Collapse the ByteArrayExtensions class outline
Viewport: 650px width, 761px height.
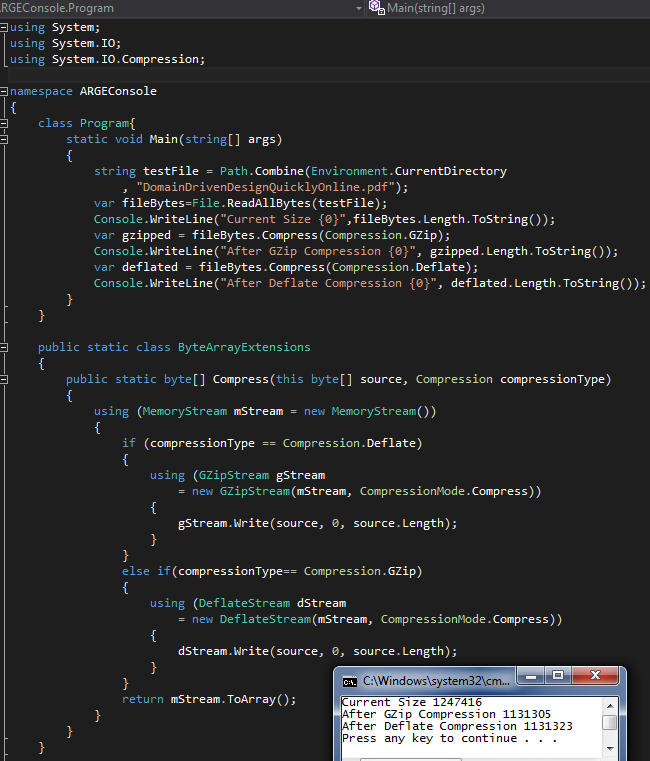pos(5,347)
